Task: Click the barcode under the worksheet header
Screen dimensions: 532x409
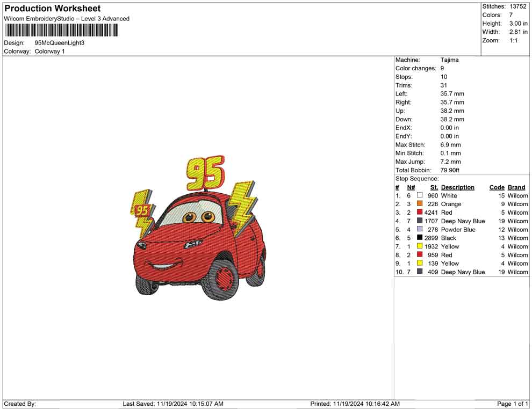Action: (61, 31)
